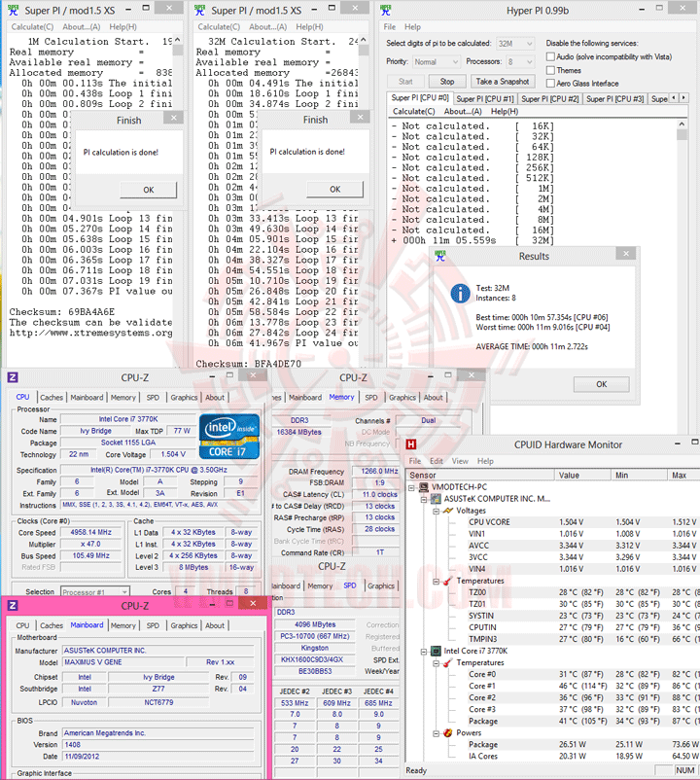Screen dimensions: 700x780
Task: Click the scroll-up arrow in the 1M Super PI window
Action: 178,40
